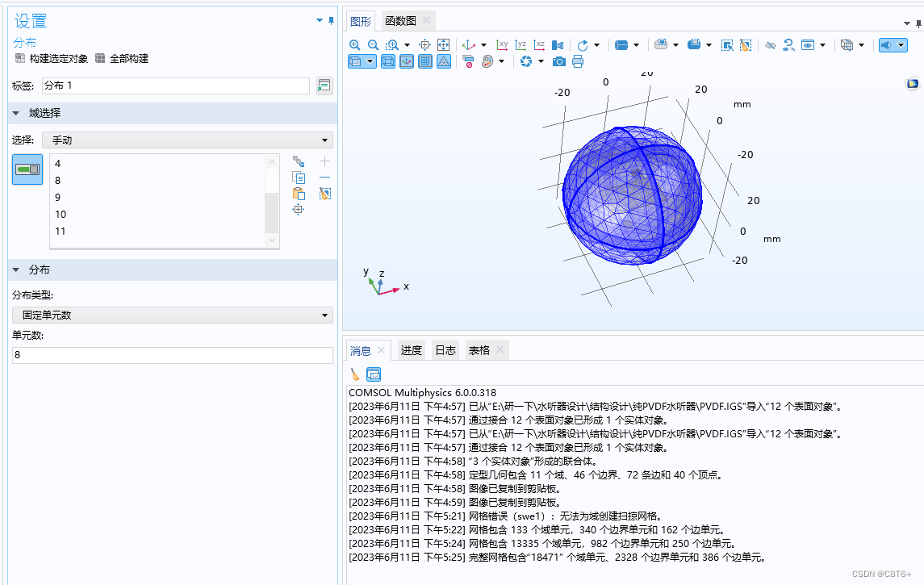Toggle the axis orientation display
924x585 pixels.
point(407,61)
